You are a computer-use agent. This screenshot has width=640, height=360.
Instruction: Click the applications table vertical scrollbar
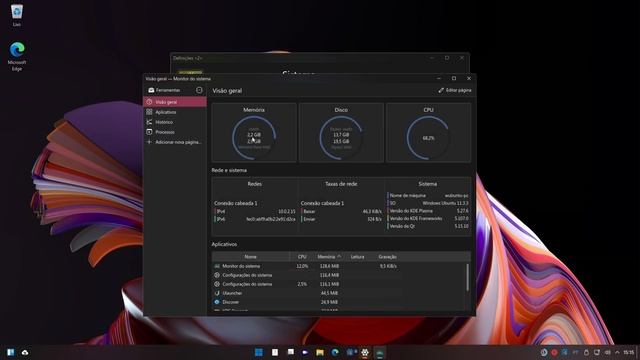467,278
